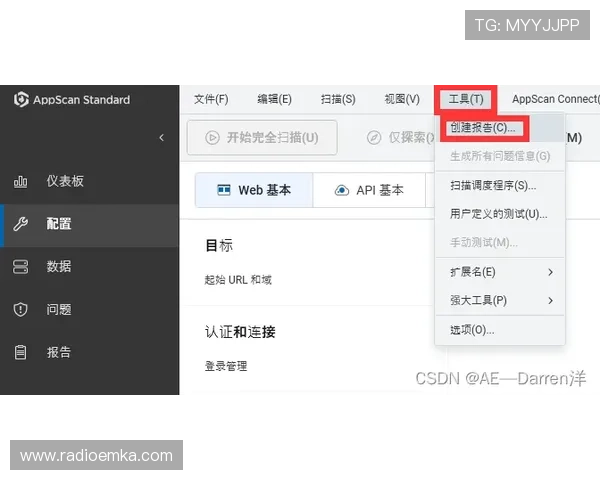Open the 问题 shield icon
This screenshot has height=480, width=600.
pos(20,309)
